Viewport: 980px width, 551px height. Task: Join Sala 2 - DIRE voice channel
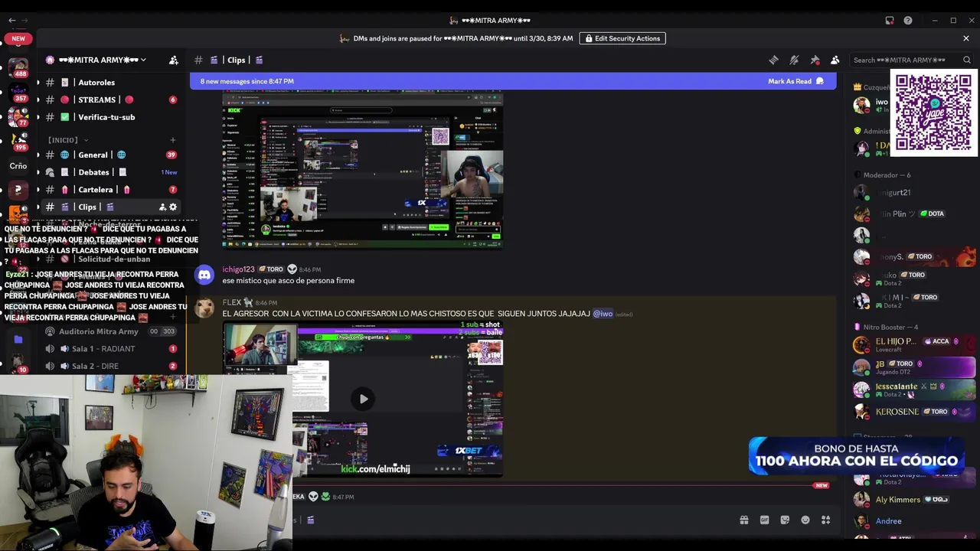(111, 366)
